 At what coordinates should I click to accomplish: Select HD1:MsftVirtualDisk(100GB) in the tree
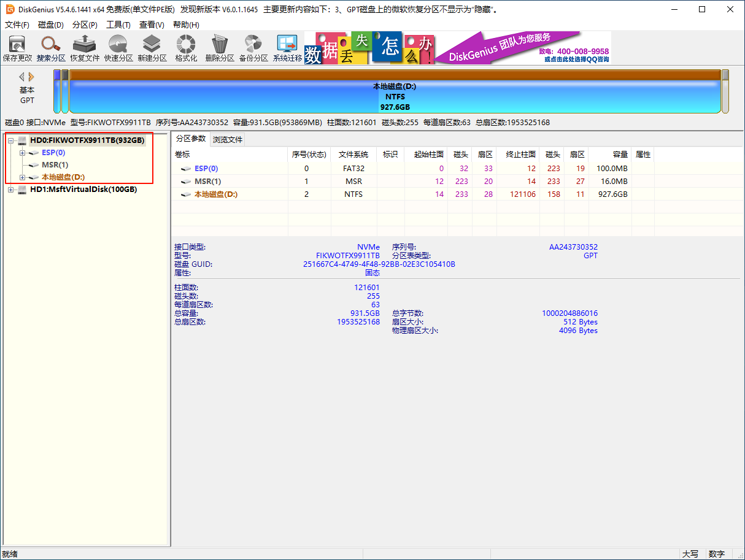point(83,190)
